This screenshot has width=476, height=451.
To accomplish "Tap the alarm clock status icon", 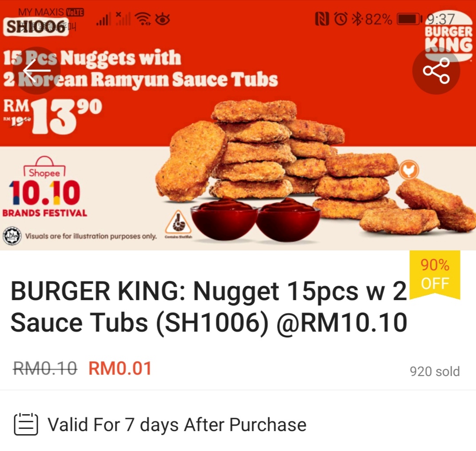I will (x=341, y=19).
